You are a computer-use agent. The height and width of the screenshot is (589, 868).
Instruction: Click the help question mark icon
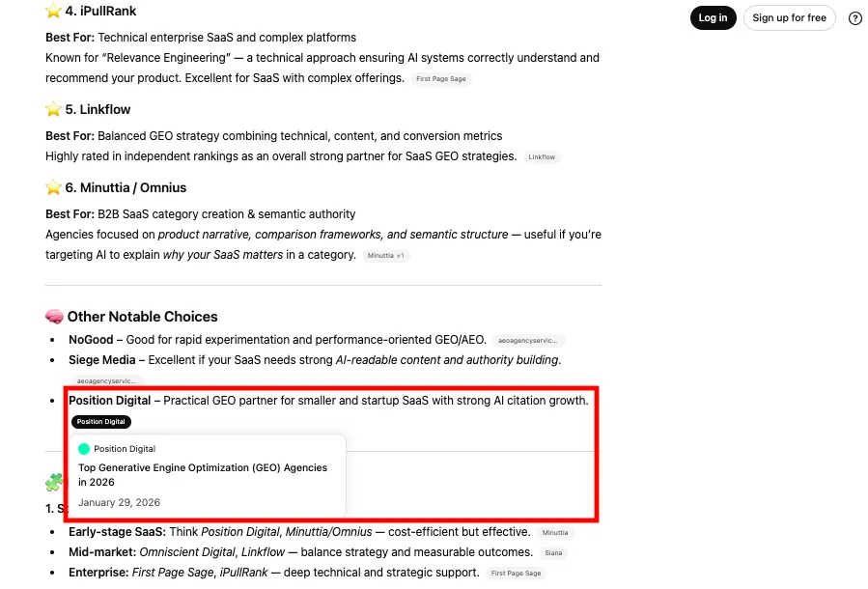coord(854,18)
